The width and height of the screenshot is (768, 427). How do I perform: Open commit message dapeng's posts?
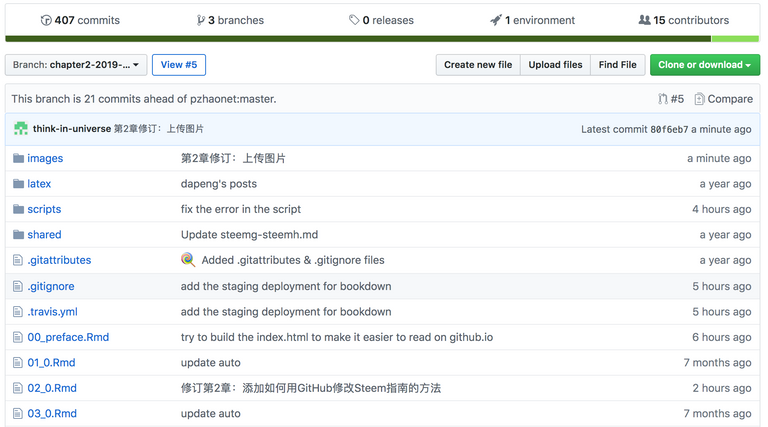pos(218,184)
